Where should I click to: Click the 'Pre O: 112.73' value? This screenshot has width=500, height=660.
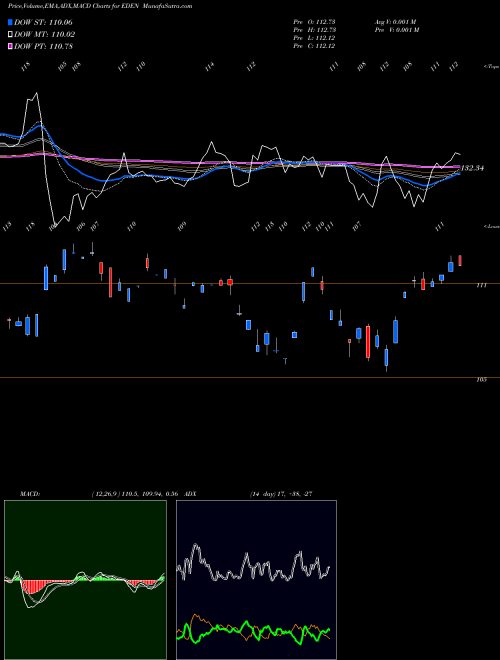point(314,22)
